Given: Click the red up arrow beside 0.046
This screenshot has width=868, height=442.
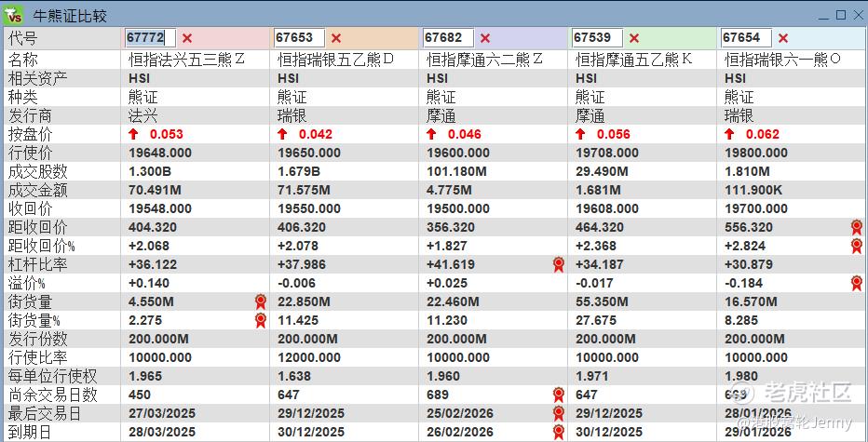Looking at the screenshot, I should [x=431, y=134].
